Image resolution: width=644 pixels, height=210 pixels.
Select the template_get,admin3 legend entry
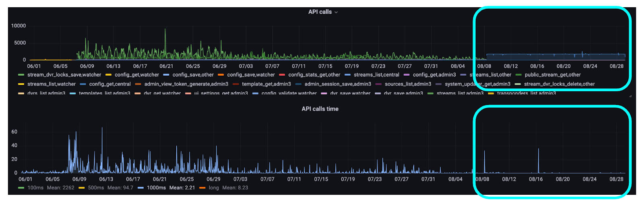(266, 84)
